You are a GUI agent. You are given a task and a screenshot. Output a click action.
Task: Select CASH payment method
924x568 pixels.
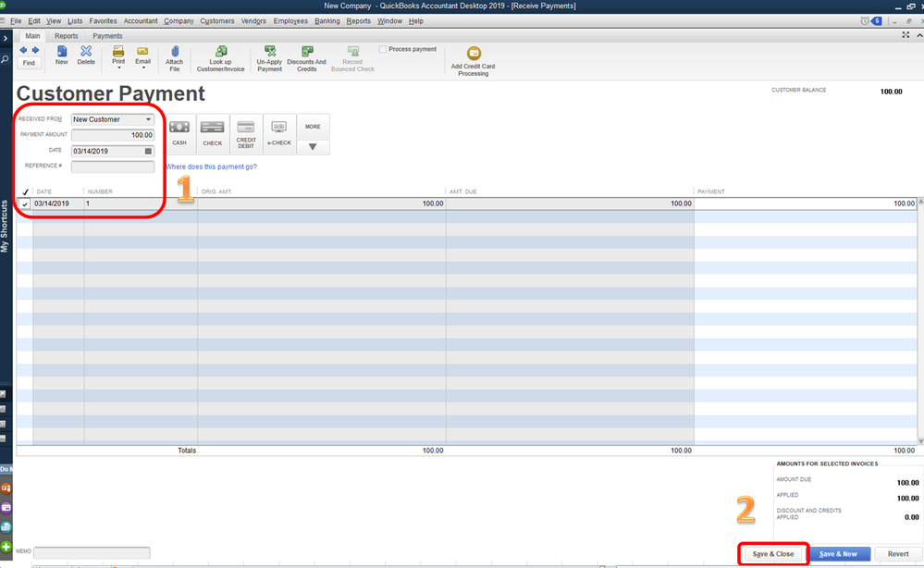pyautogui.click(x=179, y=134)
